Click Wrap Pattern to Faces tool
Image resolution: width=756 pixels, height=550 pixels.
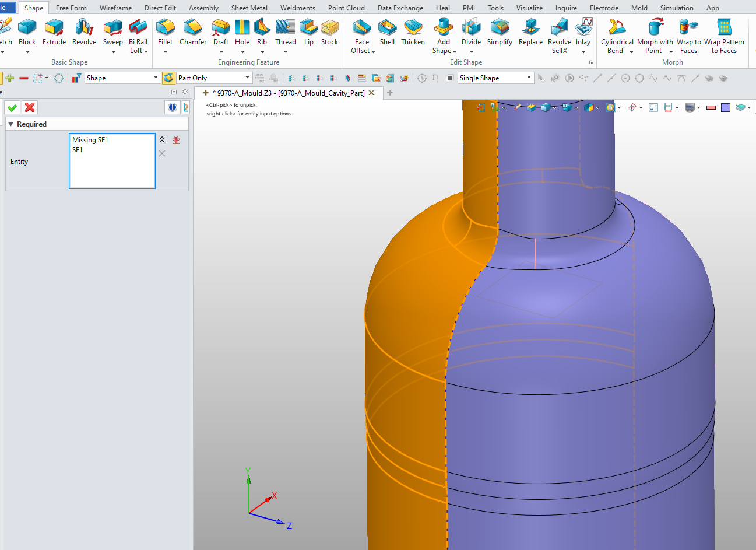724,36
